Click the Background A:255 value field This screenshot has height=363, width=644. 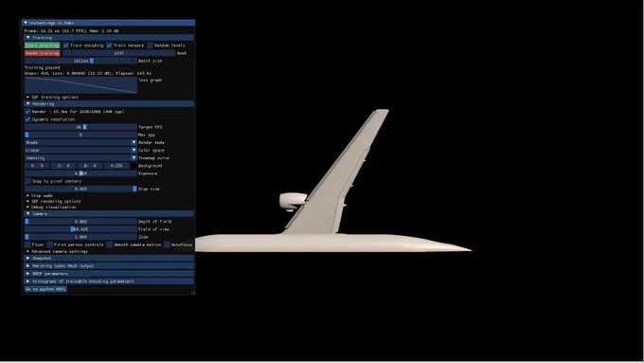116,166
